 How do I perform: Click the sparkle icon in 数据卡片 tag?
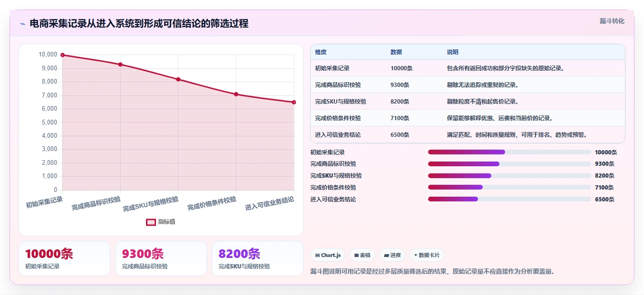pos(416,255)
